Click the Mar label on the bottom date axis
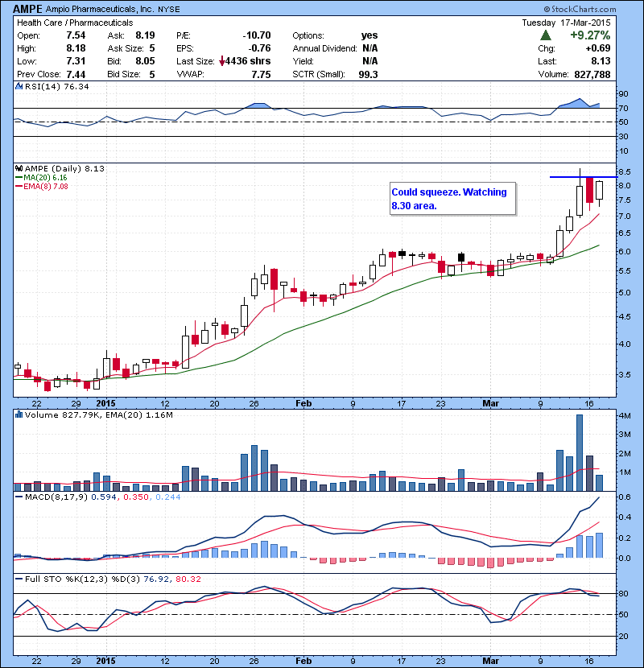 pos(490,661)
